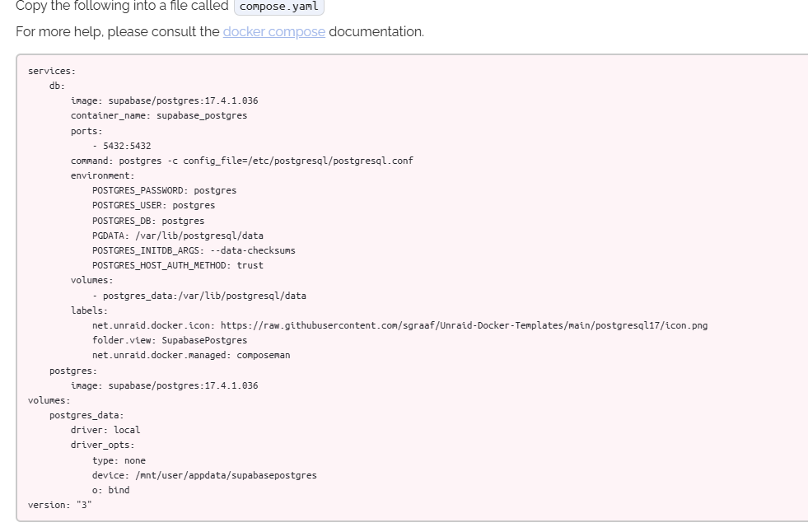The width and height of the screenshot is (808, 532).
Task: Click the compose.yaml inline filename
Action: coord(278,7)
